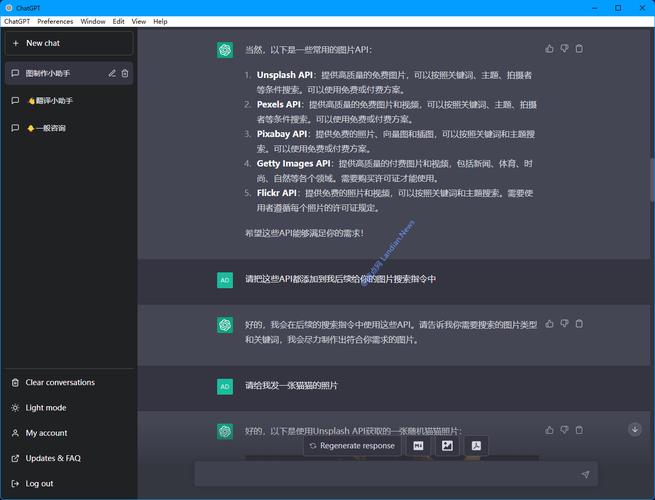The width and height of the screenshot is (655, 500).
Task: Open the 一般咨询 conversation
Action: (69, 128)
